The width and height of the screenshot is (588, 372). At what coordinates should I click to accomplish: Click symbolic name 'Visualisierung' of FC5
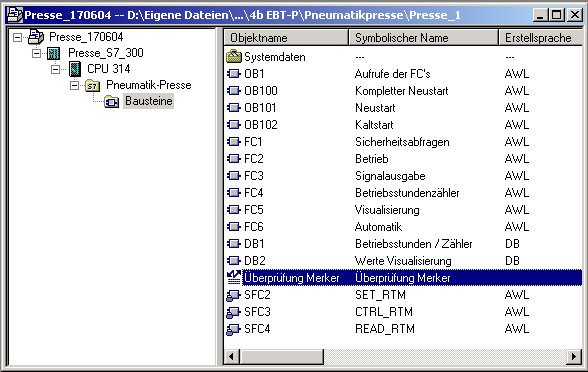coord(387,210)
